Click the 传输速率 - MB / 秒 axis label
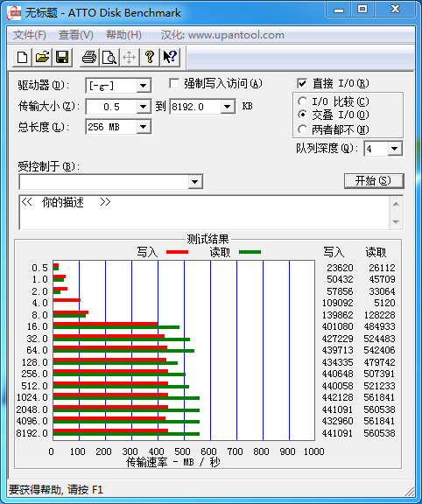 click(x=173, y=463)
